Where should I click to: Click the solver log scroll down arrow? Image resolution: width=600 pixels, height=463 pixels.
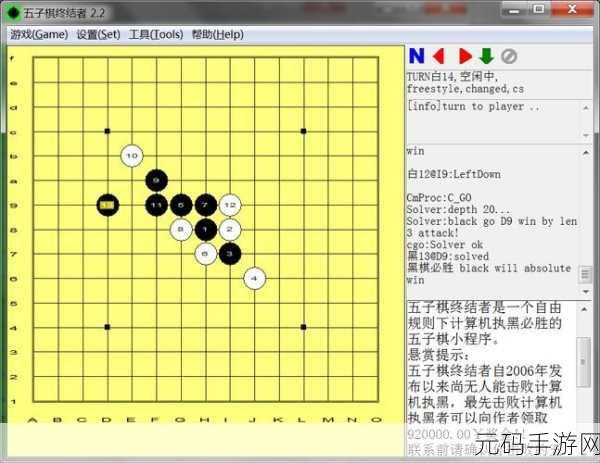pyautogui.click(x=585, y=292)
